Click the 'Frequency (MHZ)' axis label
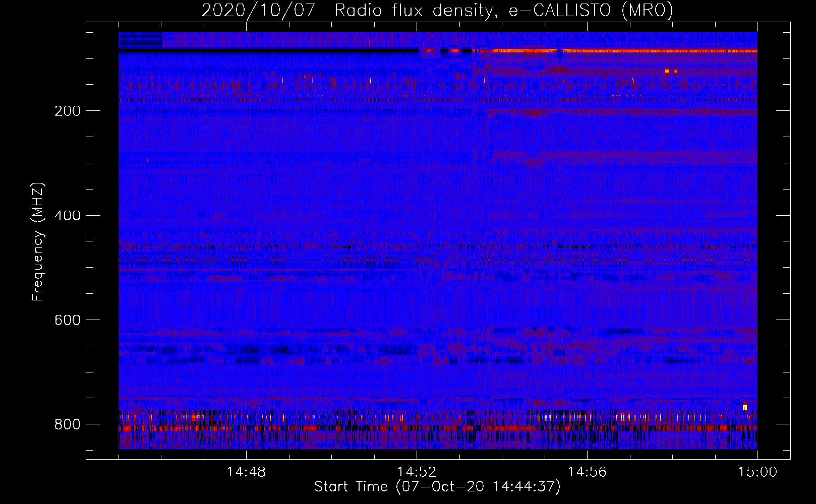 click(x=38, y=241)
